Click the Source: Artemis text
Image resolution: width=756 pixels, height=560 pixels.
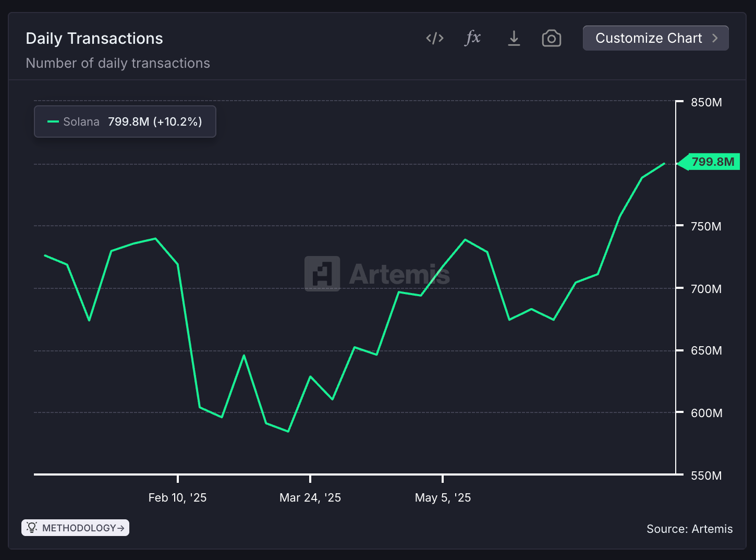[689, 529]
